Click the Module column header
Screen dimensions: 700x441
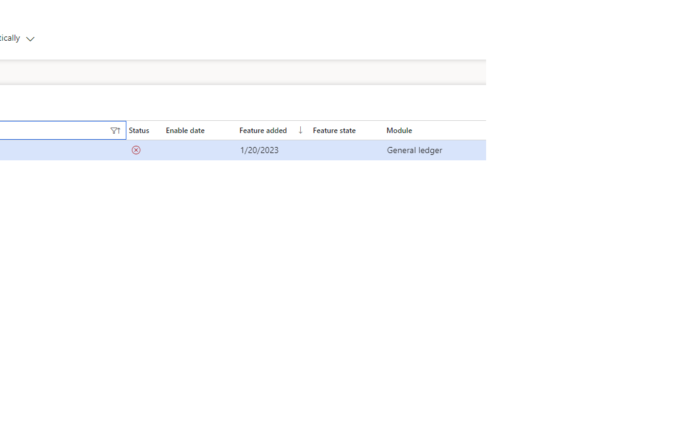click(399, 130)
